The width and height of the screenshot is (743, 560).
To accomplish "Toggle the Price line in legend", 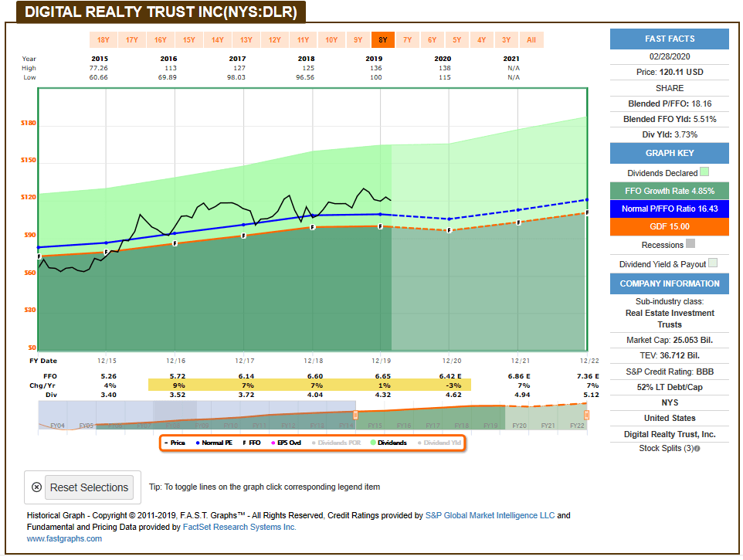I will click(175, 443).
